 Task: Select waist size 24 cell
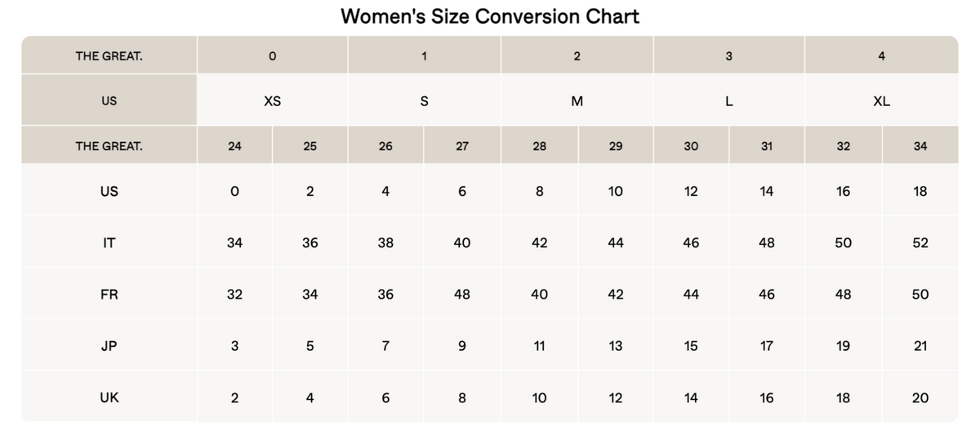[234, 146]
